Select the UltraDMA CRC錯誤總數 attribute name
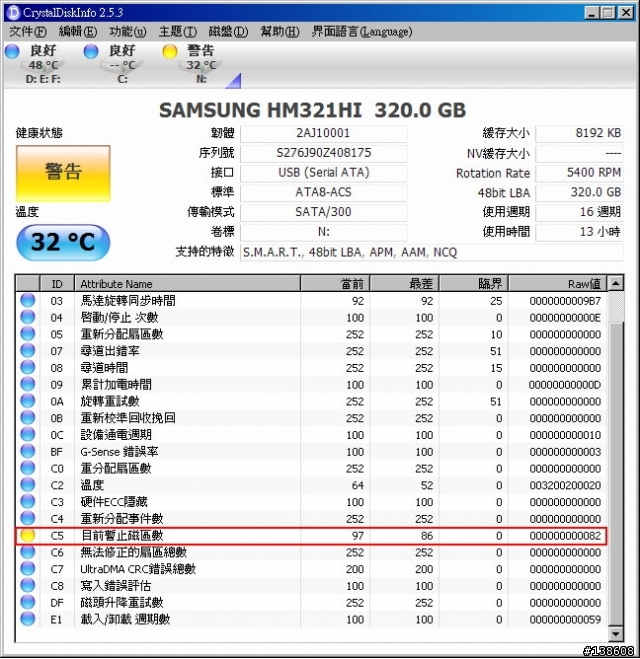640x659 pixels. [x=138, y=569]
